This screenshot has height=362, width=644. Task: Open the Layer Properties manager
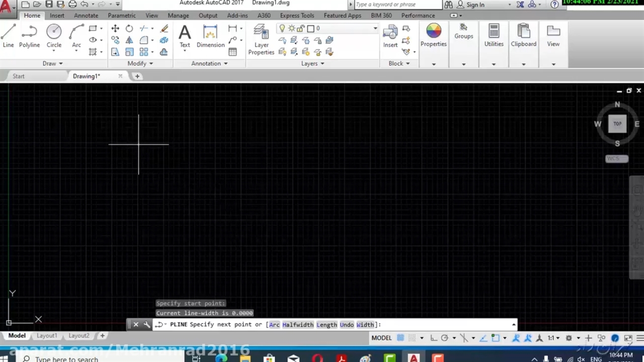pos(261,39)
